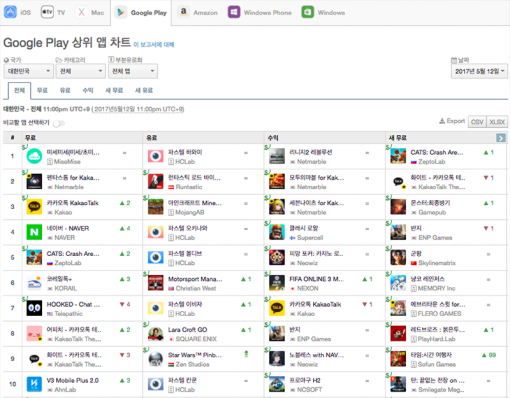Export chart as XLSX
Viewport: 510px width, 398px height.
point(497,122)
